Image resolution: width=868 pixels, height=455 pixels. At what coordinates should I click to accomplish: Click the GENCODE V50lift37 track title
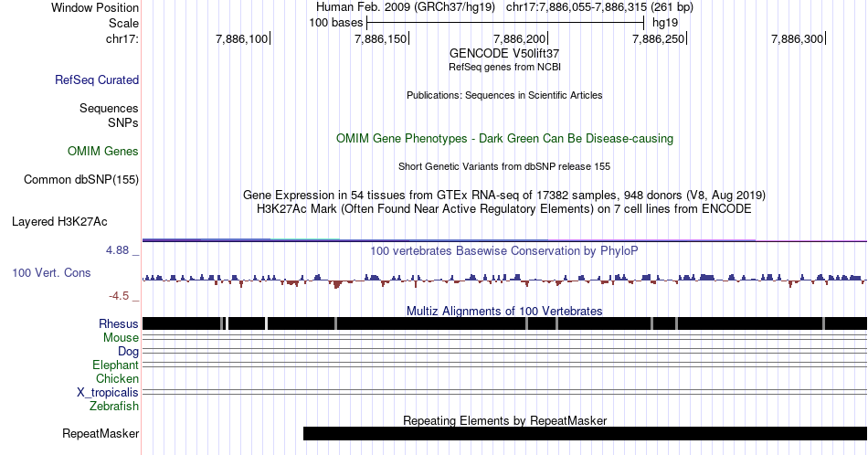pyautogui.click(x=504, y=54)
